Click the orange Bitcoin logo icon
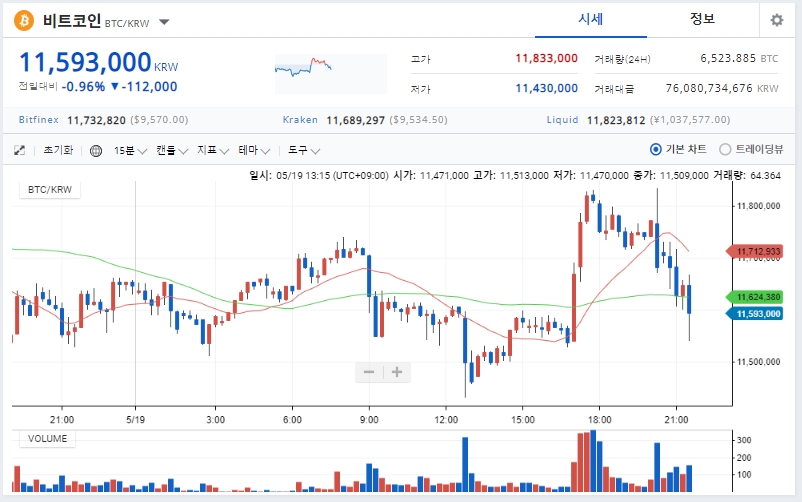The image size is (802, 502). 24,21
